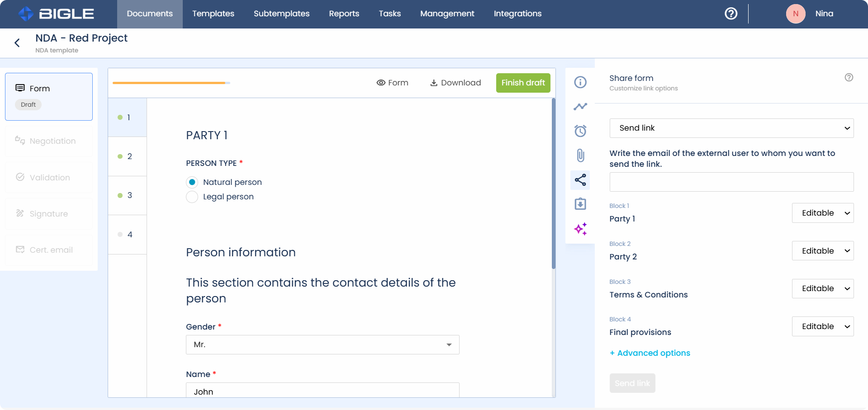Open the Reports navigation item
The width and height of the screenshot is (868, 410).
pyautogui.click(x=344, y=14)
